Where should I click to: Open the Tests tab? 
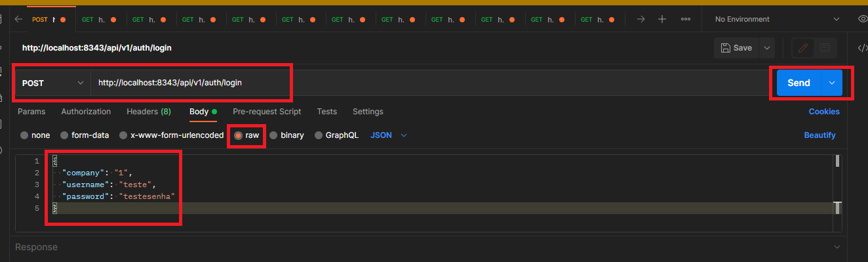(x=326, y=112)
